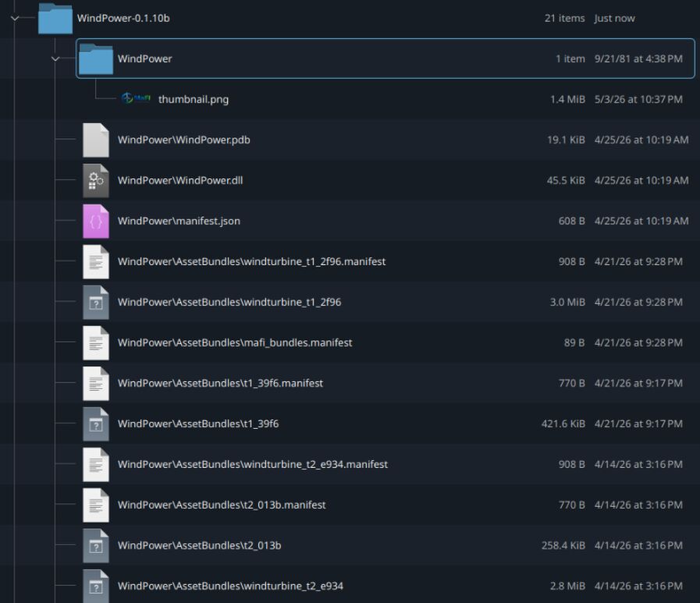Click the windturbine_t1_2f96 unknown file icon
This screenshot has height=603, width=700.
point(95,302)
